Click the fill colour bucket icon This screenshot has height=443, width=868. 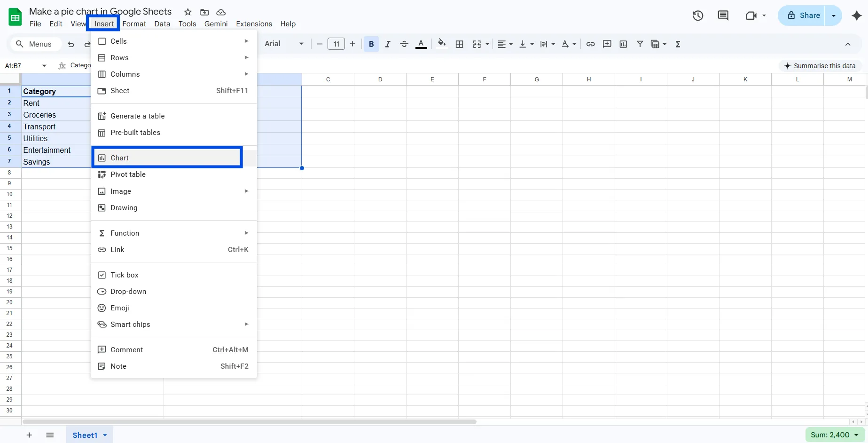(x=441, y=44)
